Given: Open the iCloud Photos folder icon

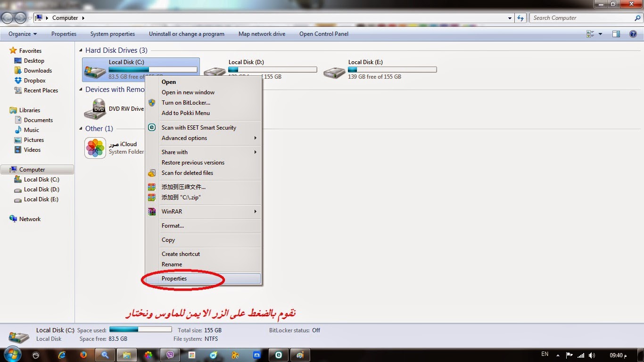Looking at the screenshot, I should coord(95,148).
